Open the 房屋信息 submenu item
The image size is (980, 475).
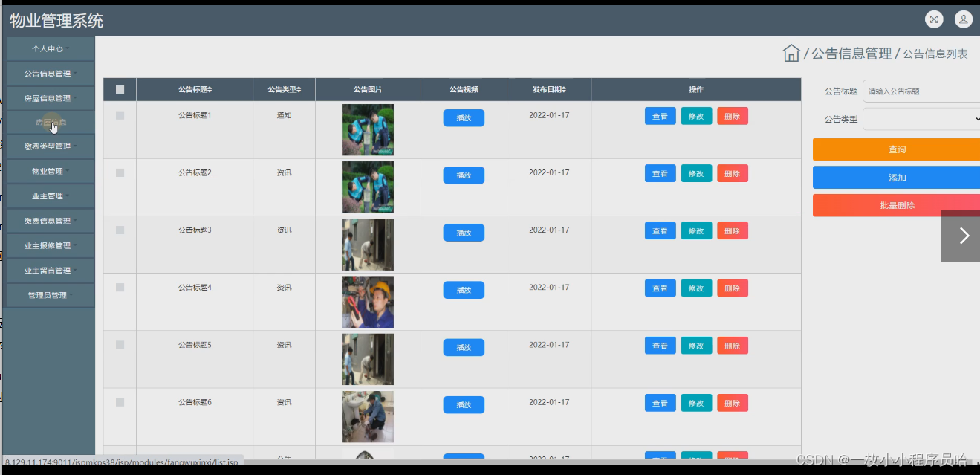51,122
